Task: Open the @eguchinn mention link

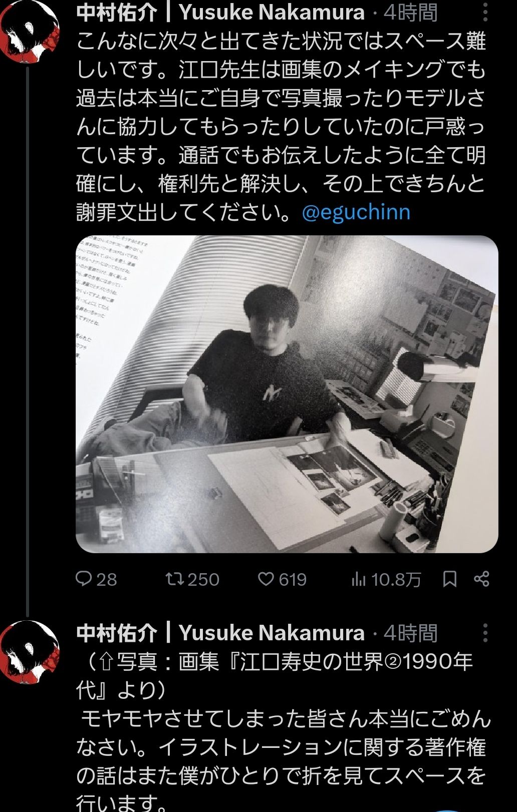Action: [x=356, y=212]
